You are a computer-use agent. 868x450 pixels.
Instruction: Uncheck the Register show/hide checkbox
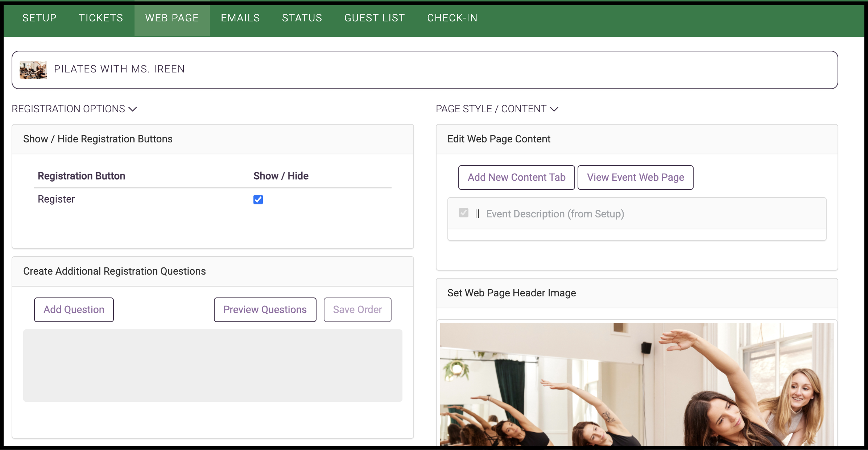pyautogui.click(x=258, y=200)
